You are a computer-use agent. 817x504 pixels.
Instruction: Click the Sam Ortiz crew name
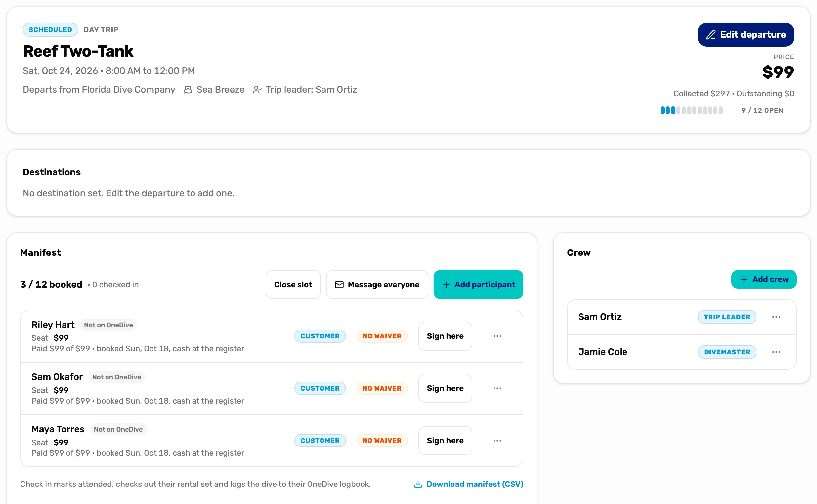pyautogui.click(x=599, y=317)
